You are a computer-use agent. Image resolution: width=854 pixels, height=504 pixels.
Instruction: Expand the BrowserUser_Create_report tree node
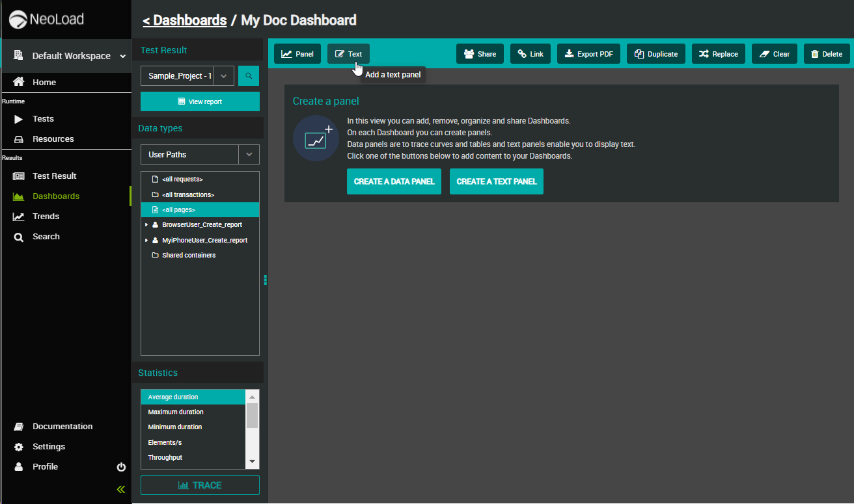[x=146, y=225]
